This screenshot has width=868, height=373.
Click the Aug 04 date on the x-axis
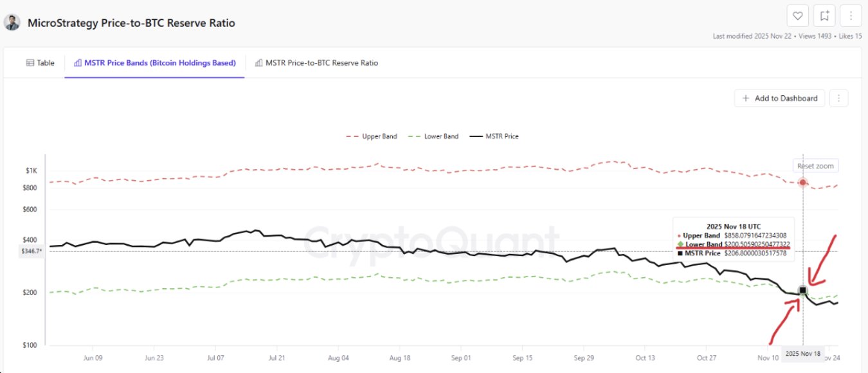point(338,358)
